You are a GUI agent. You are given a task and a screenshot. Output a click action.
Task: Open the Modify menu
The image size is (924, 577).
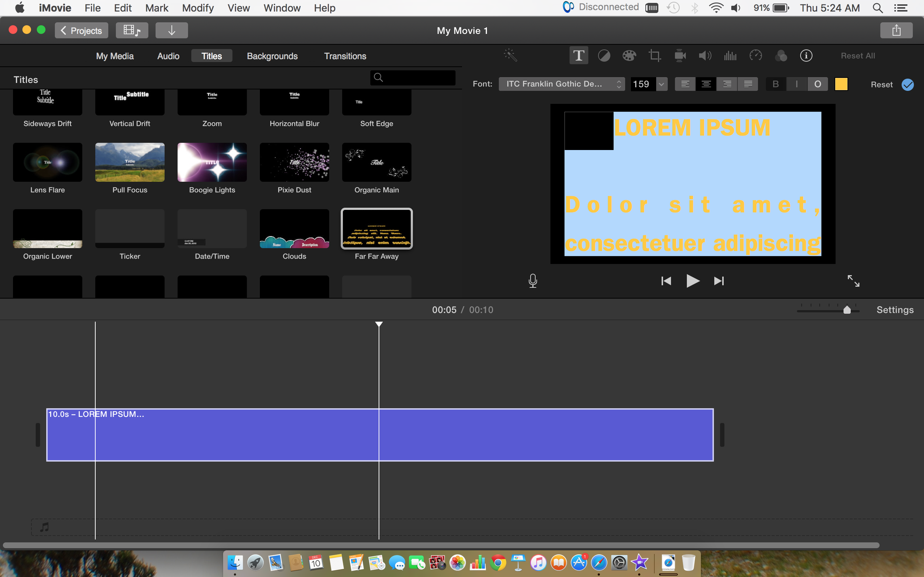pos(197,8)
